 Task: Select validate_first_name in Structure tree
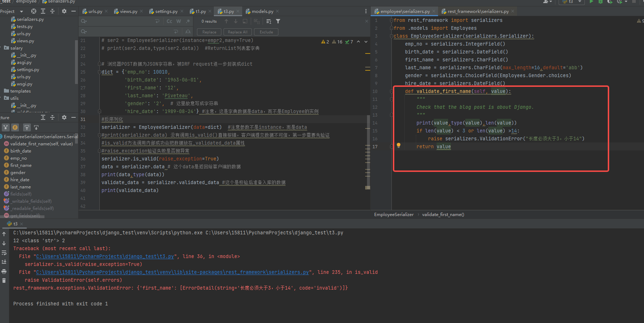[x=38, y=144]
